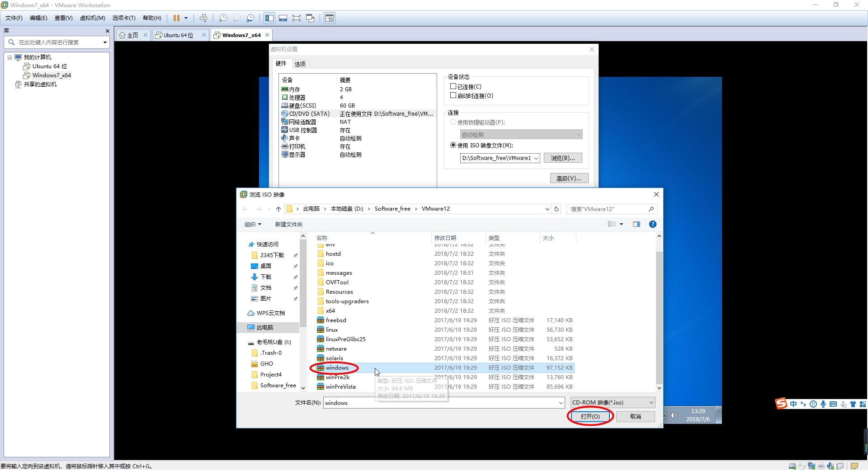
Task: Check the 已连接(C) checkbox
Action: click(453, 86)
